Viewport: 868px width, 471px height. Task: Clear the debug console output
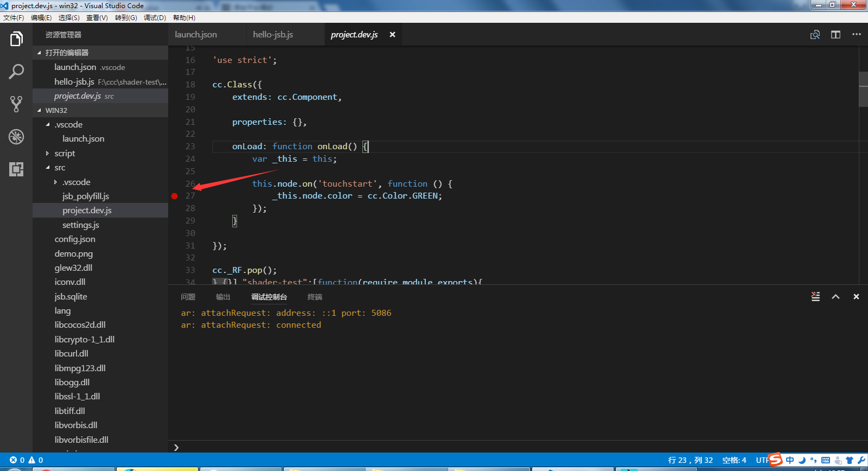tap(815, 297)
